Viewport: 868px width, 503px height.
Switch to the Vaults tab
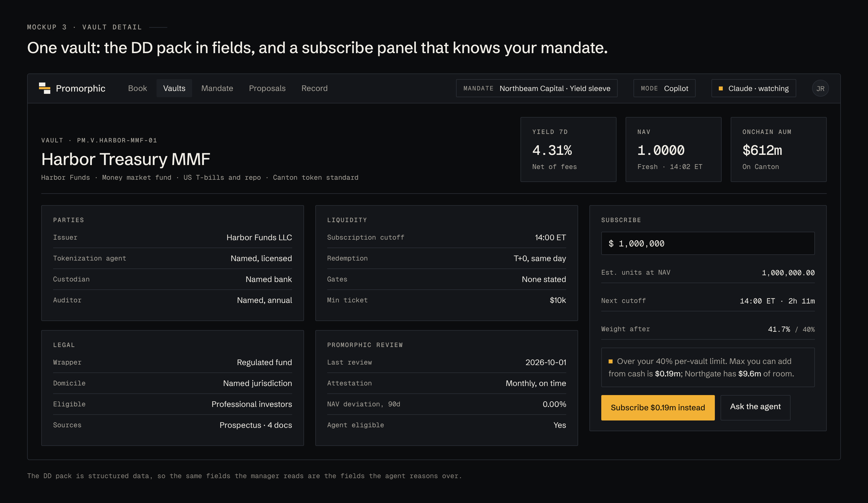coord(174,88)
